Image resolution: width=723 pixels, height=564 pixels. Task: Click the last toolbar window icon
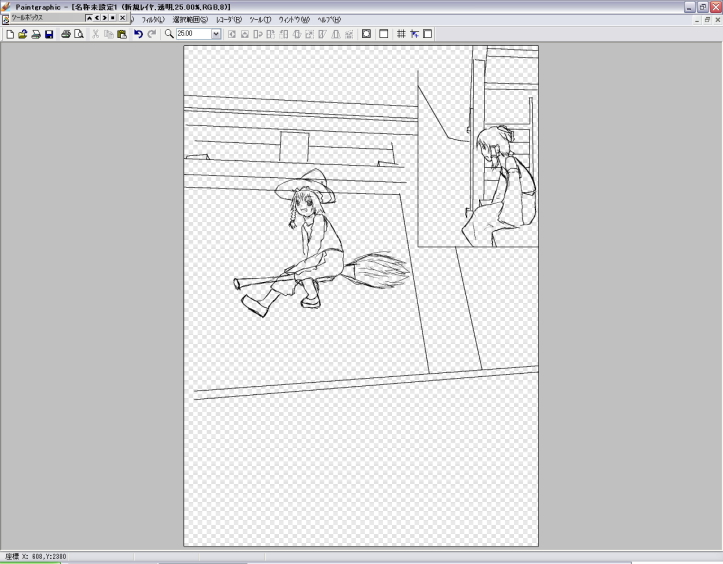click(x=427, y=34)
